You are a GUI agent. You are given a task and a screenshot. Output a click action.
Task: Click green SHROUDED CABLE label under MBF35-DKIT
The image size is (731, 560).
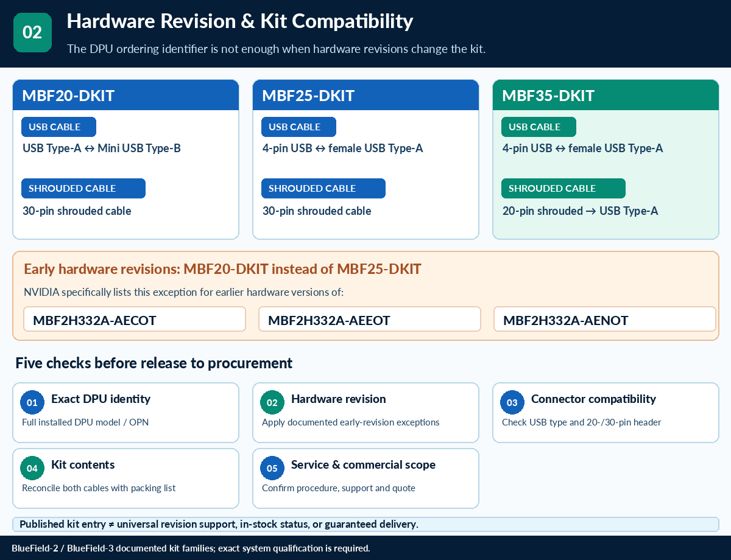click(x=563, y=188)
